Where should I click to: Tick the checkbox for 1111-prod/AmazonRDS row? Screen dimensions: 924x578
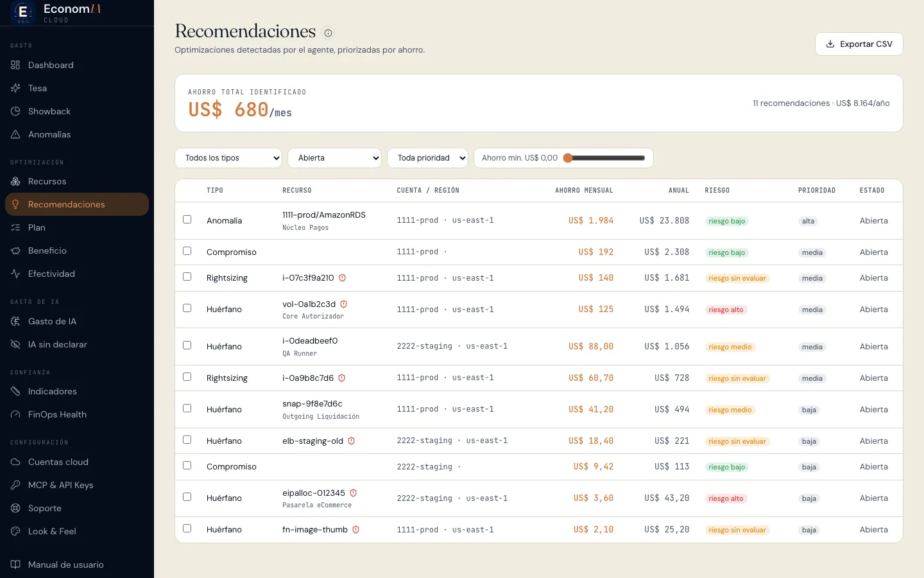point(187,220)
